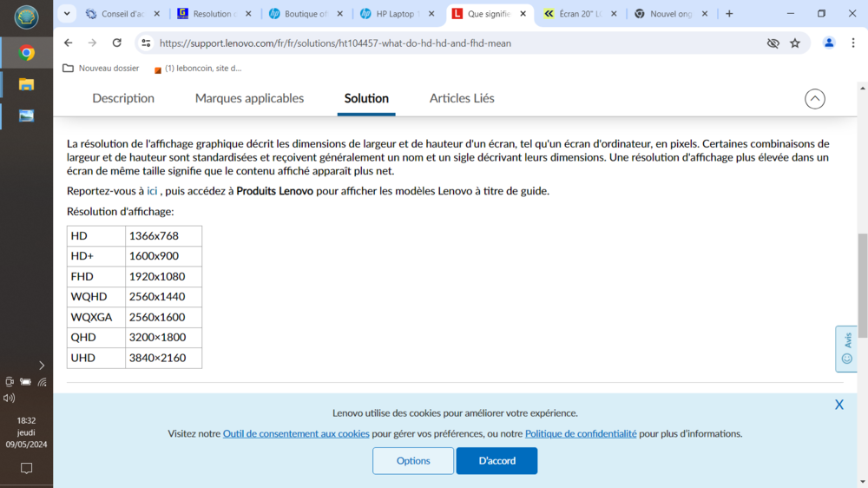This screenshot has height=488, width=868.
Task: Click the D'accord cookie button
Action: pyautogui.click(x=496, y=461)
